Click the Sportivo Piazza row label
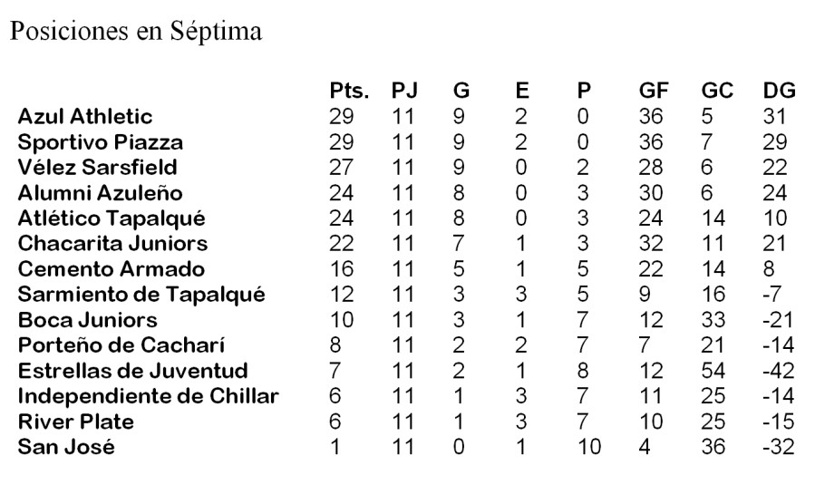Viewport: 825px width, 504px height. tap(100, 142)
